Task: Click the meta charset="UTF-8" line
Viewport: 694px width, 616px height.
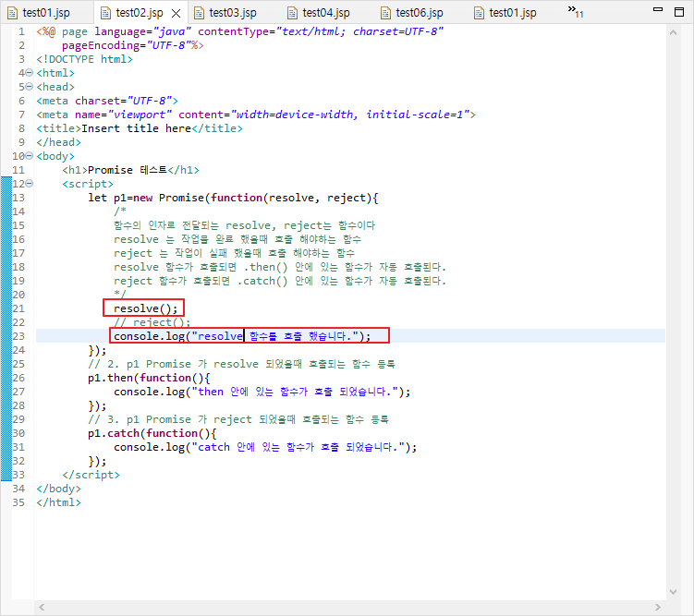Action: point(107,101)
